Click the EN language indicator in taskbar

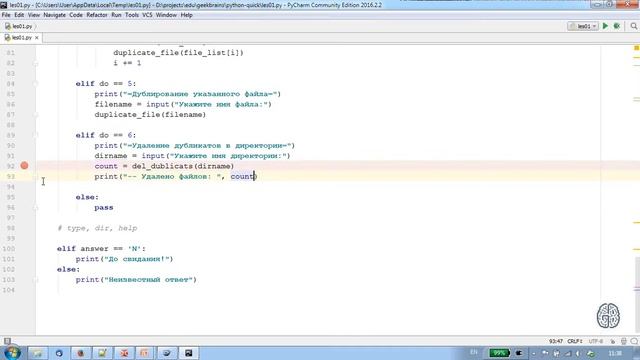click(x=474, y=352)
